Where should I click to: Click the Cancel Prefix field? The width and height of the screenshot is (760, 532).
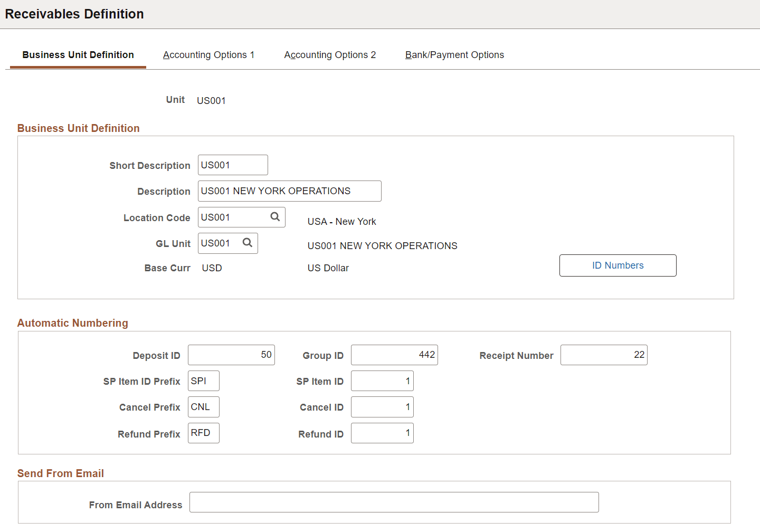203,406
